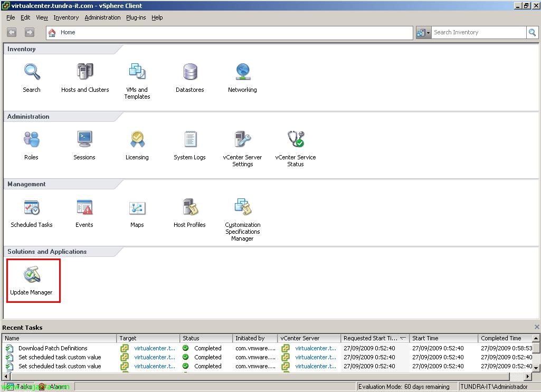Sort tasks by Start Time column

[x=444, y=338]
